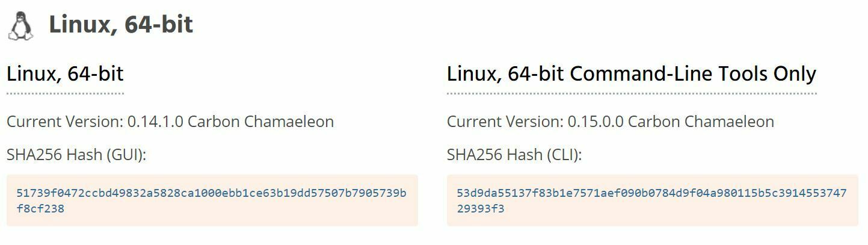Click version number 0.15.0.0
The image size is (868, 245).
pyautogui.click(x=596, y=122)
